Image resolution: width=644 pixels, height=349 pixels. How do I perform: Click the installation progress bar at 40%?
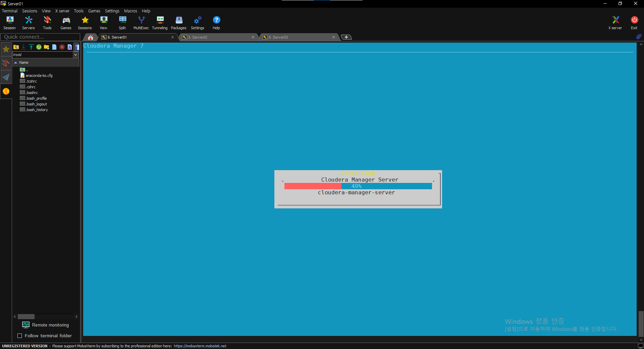pos(358,186)
